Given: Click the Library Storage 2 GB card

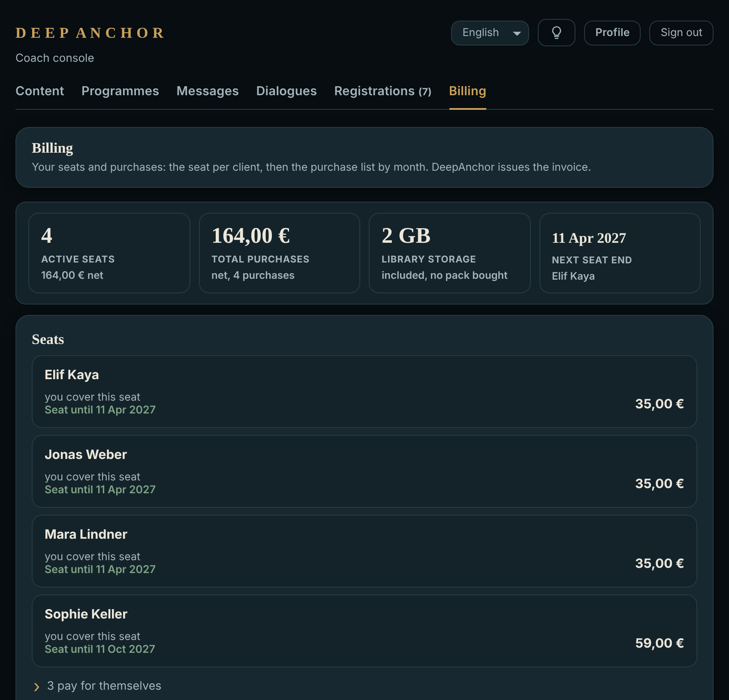Looking at the screenshot, I should (x=450, y=253).
